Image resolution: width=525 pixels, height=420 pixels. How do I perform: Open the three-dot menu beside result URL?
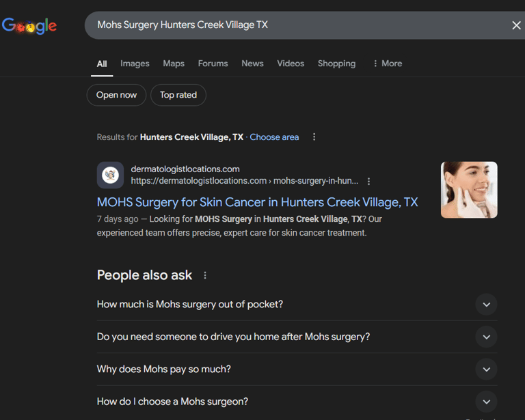click(x=368, y=181)
